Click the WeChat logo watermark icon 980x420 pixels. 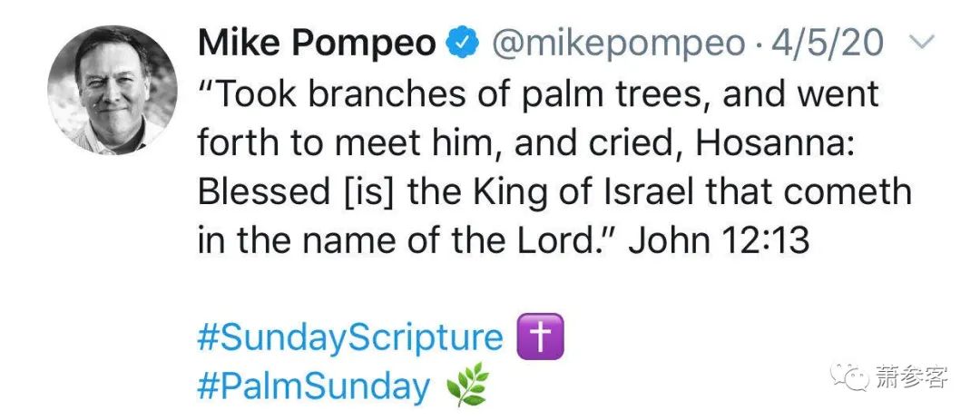pos(851,376)
